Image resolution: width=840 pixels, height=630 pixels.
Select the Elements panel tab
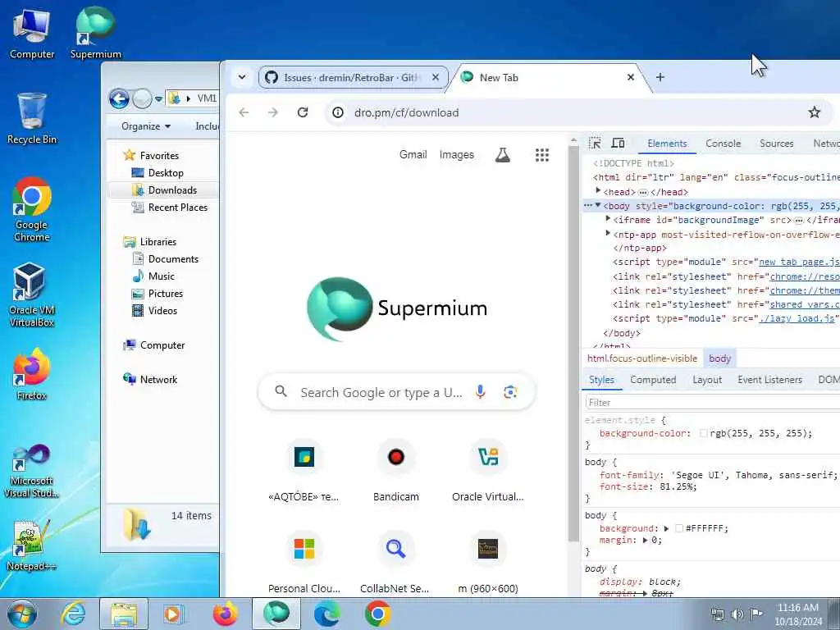tap(667, 143)
